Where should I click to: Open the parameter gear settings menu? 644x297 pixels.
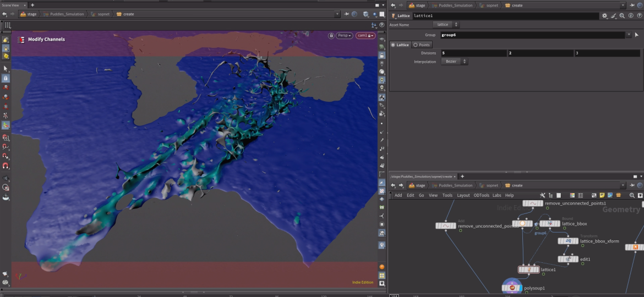(605, 16)
